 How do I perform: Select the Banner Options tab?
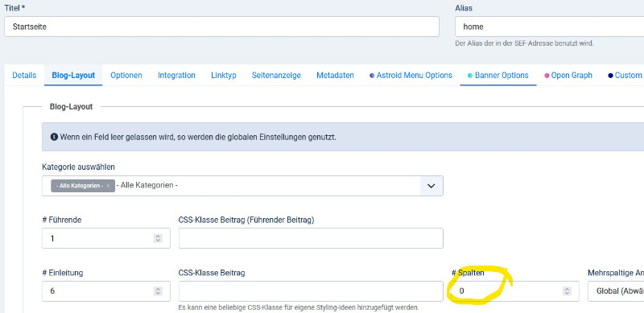498,75
